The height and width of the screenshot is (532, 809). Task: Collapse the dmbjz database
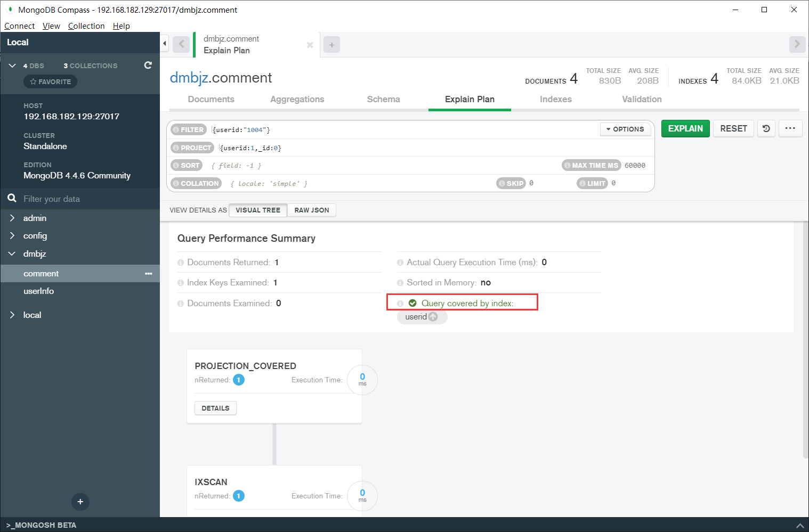12,253
